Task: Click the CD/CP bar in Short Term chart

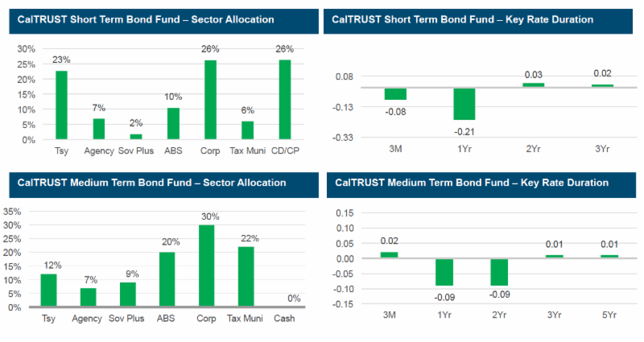Action: (x=284, y=100)
